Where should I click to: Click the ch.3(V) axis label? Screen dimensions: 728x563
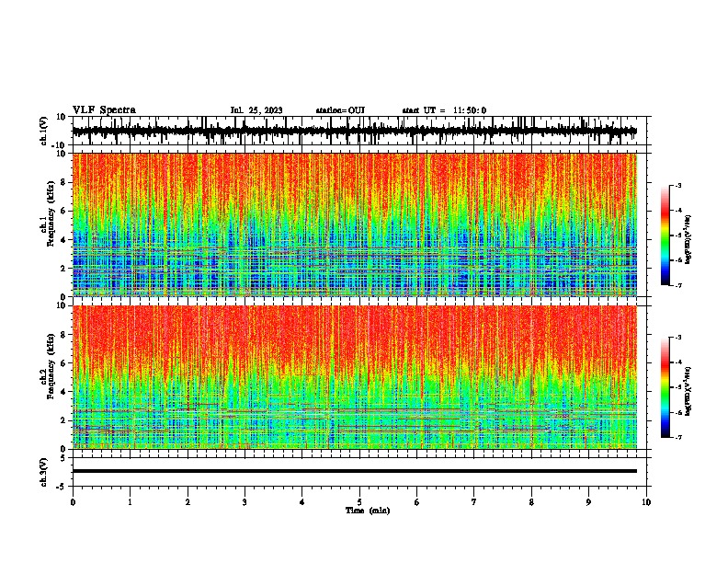click(44, 472)
